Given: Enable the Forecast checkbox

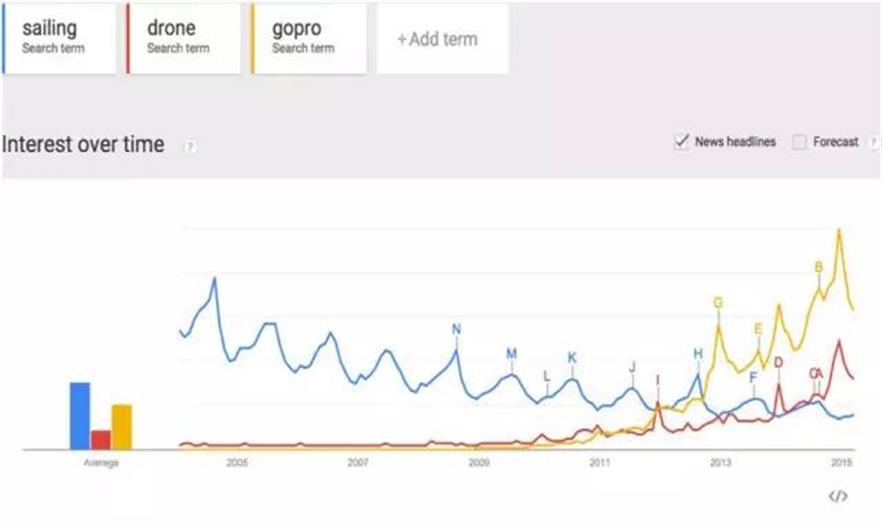Looking at the screenshot, I should click(x=799, y=142).
